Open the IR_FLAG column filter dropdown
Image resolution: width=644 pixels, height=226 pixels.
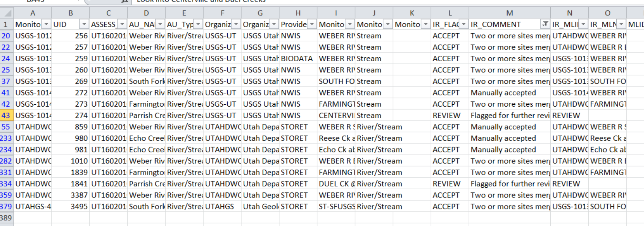pos(464,24)
